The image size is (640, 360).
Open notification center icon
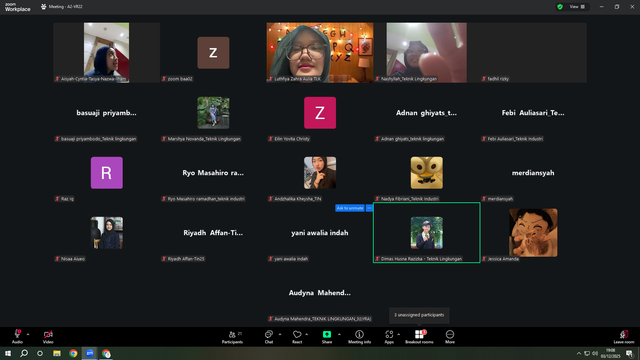pos(629,353)
